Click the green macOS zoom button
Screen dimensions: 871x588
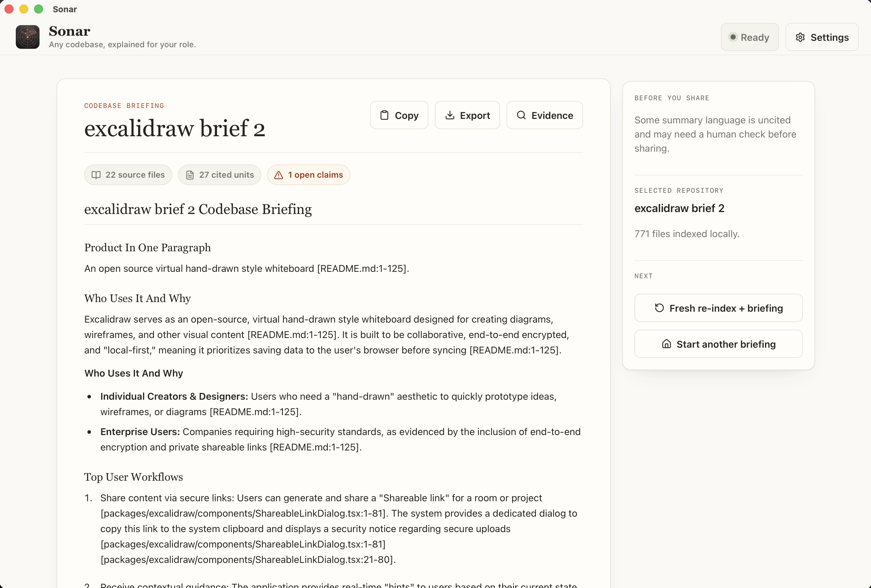click(x=39, y=9)
